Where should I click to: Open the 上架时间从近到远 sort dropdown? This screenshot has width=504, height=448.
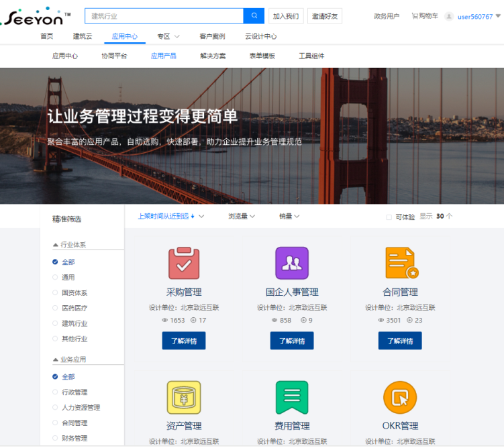[x=170, y=217]
